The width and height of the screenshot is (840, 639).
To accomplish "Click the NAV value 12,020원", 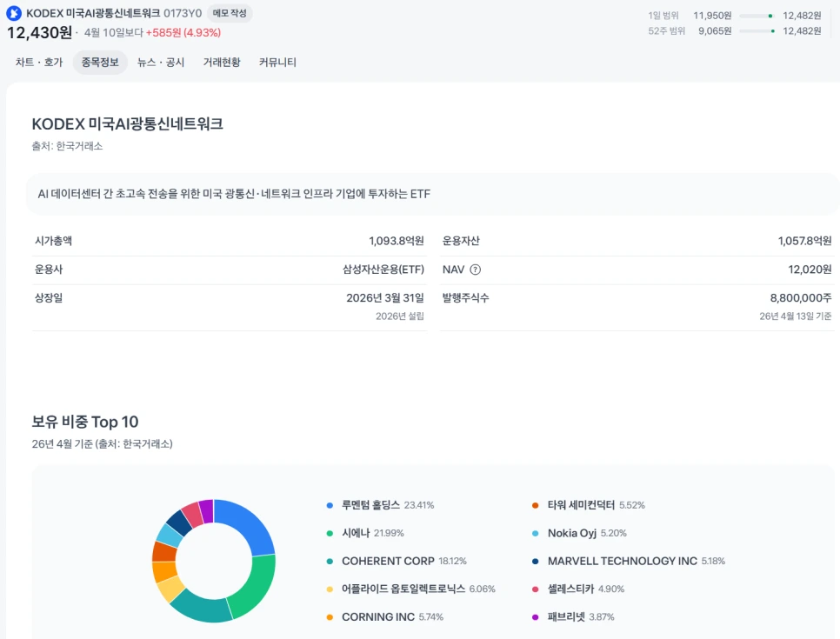I will click(810, 270).
